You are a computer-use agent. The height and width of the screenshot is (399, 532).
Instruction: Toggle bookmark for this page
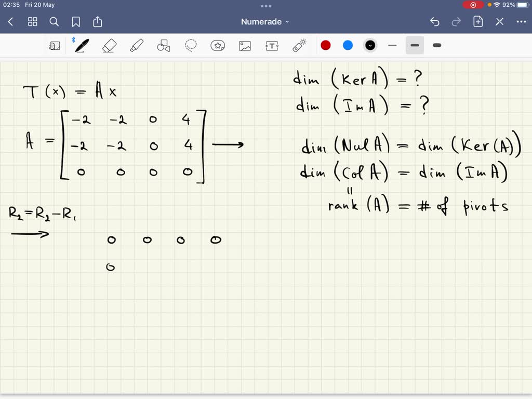(x=76, y=22)
